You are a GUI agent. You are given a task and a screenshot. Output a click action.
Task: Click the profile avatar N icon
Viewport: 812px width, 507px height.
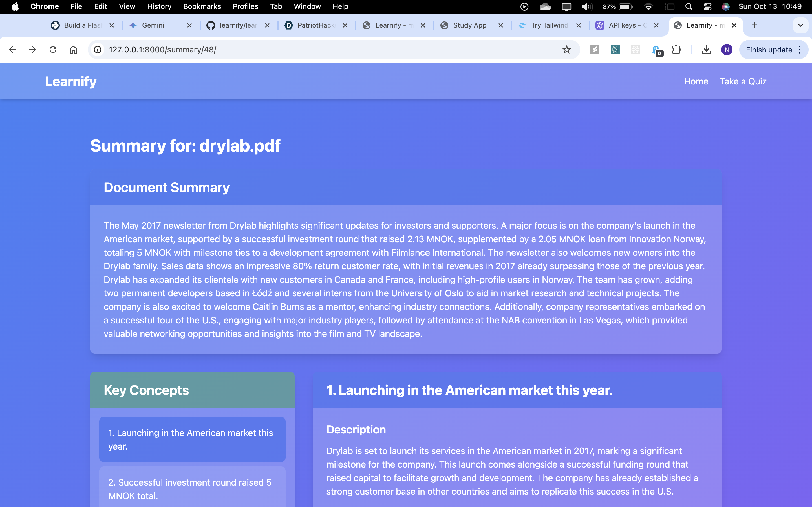click(x=727, y=50)
